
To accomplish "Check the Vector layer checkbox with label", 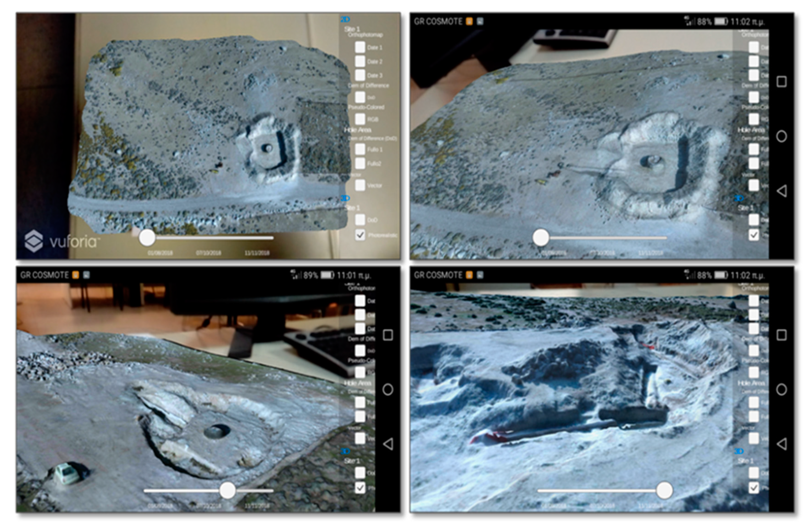I will [360, 185].
